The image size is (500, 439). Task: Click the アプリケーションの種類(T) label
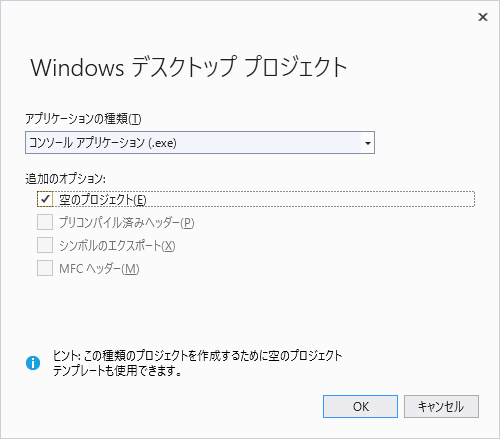click(x=83, y=118)
